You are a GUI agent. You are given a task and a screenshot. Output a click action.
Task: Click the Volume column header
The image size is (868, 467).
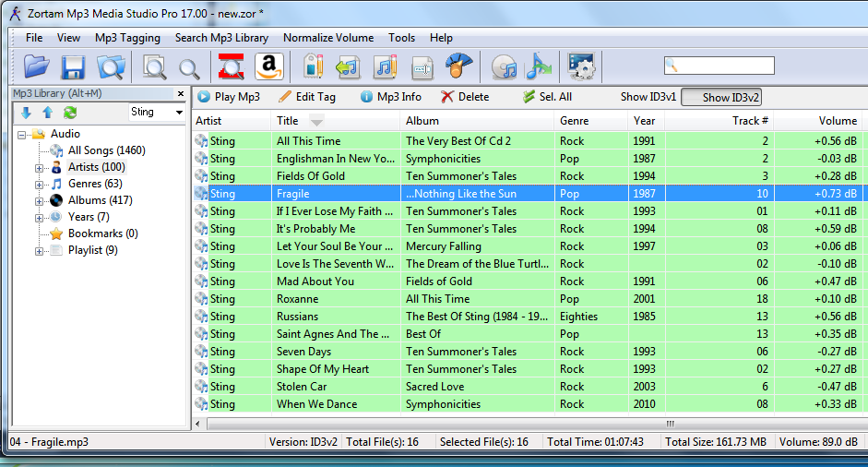(820, 121)
